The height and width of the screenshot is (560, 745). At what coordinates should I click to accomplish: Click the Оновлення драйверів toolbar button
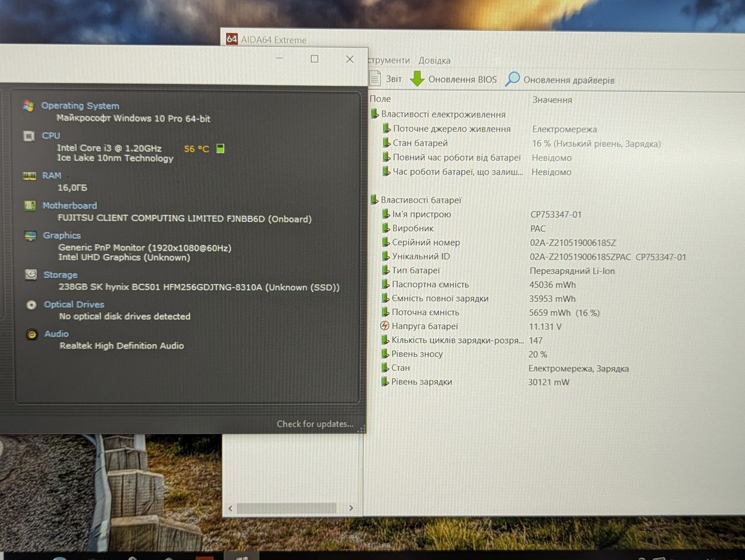point(560,80)
